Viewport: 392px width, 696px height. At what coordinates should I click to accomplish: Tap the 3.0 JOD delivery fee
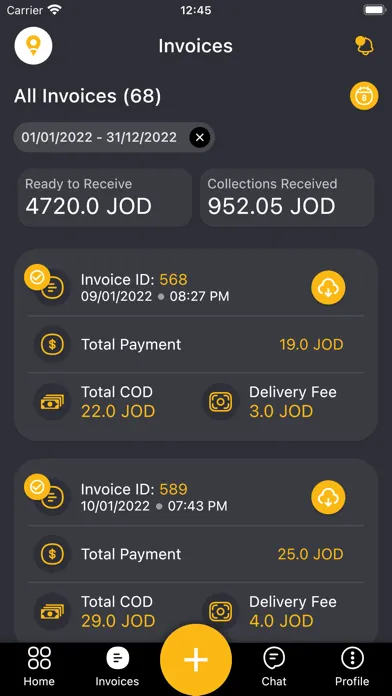[x=281, y=411]
